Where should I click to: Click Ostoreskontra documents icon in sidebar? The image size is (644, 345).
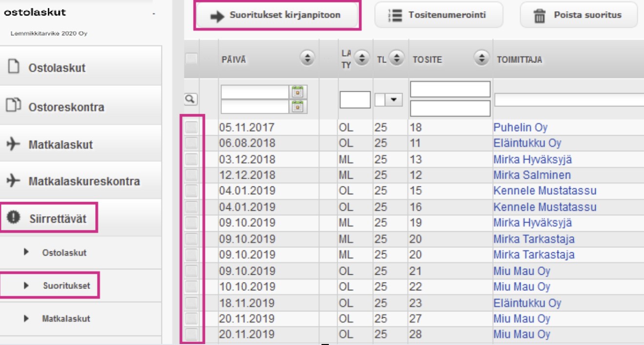14,105
